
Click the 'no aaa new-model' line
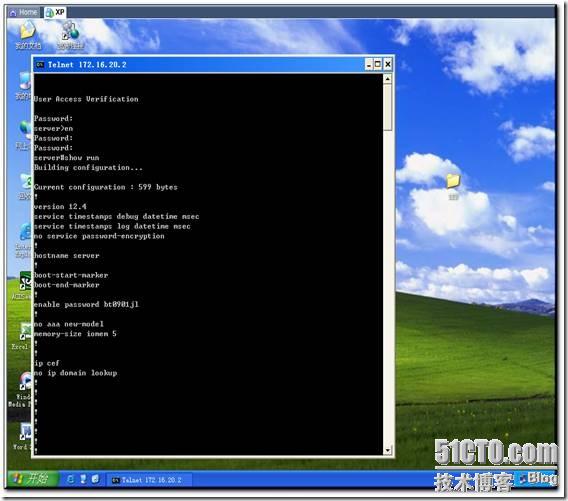(68, 324)
